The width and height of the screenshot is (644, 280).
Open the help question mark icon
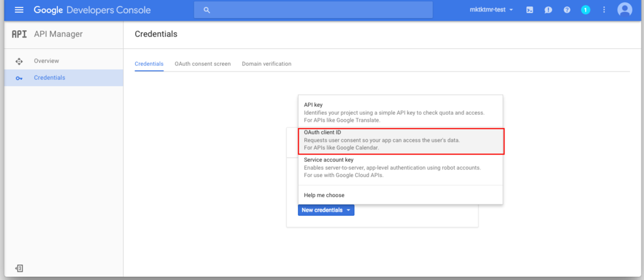(567, 10)
